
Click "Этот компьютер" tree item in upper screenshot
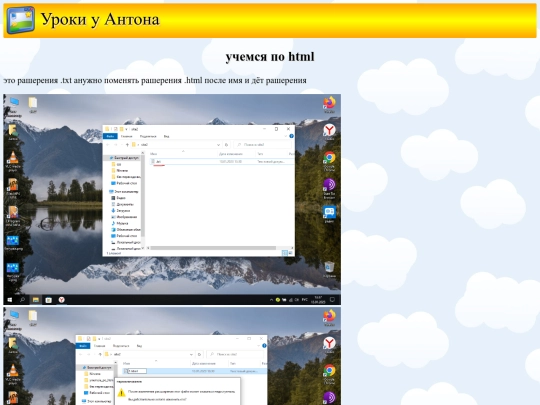[x=124, y=191]
